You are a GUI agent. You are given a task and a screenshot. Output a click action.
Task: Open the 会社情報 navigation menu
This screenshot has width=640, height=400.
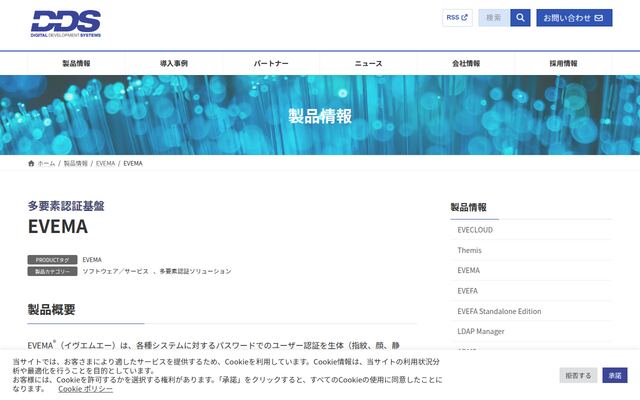click(x=466, y=63)
